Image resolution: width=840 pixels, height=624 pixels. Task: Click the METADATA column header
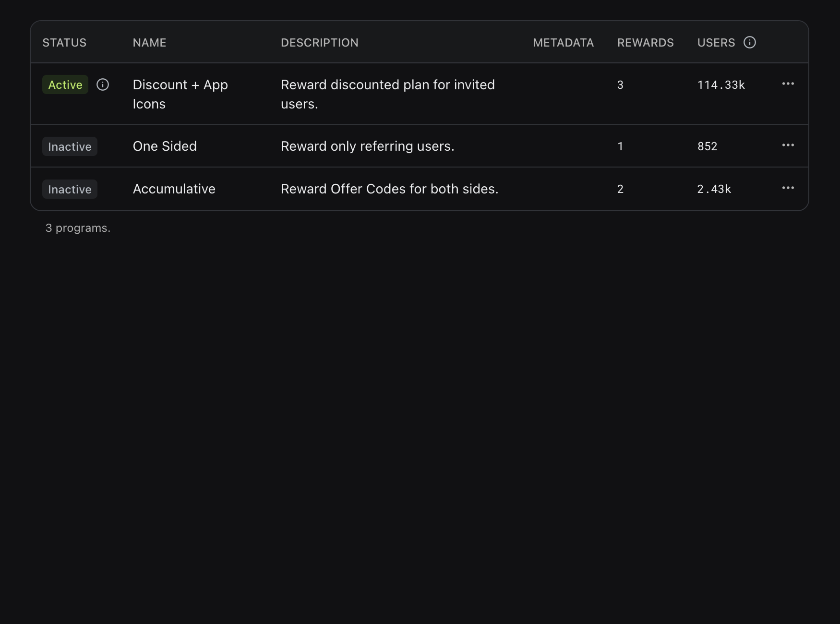coord(563,42)
